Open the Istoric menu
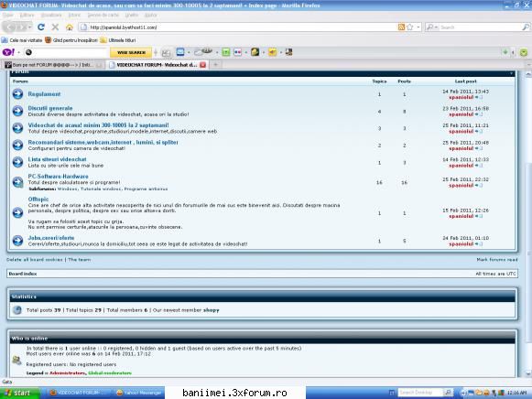This screenshot has height=399, width=532. (75, 16)
